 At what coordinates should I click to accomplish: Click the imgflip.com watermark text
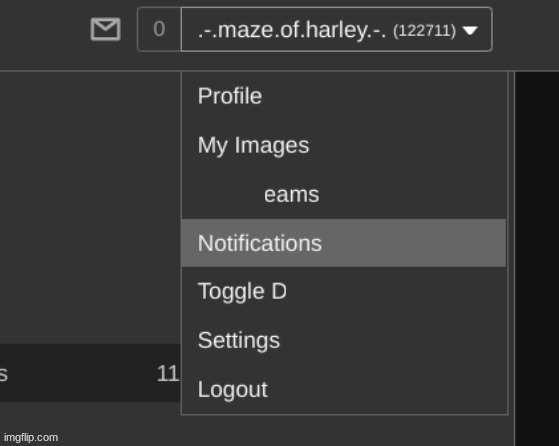pos(31,437)
